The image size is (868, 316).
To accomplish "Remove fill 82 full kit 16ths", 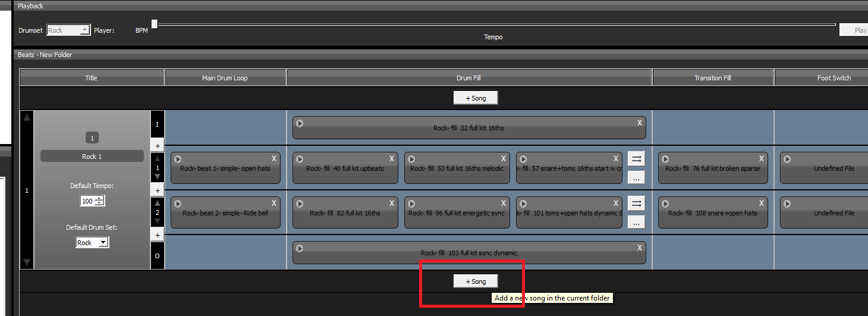I will pyautogui.click(x=392, y=203).
